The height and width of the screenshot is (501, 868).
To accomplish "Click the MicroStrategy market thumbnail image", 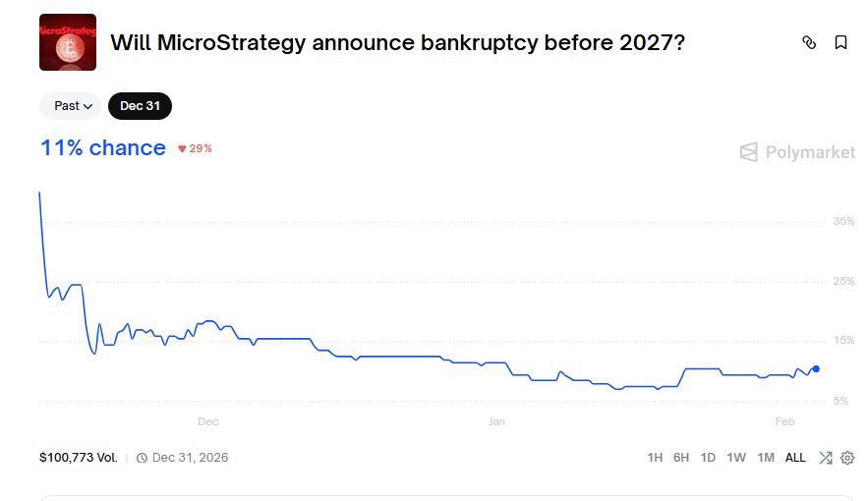I will coord(68,42).
